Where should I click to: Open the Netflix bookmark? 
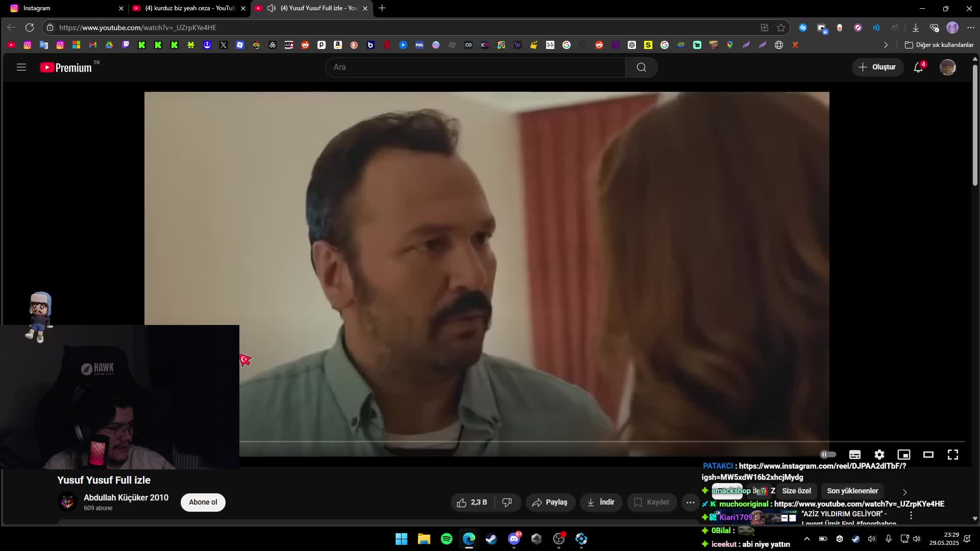387,45
